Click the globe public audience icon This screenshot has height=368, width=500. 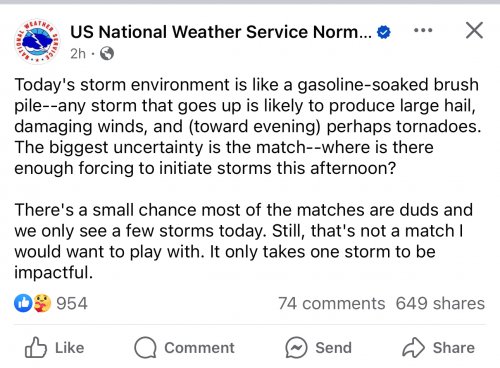coord(107,53)
